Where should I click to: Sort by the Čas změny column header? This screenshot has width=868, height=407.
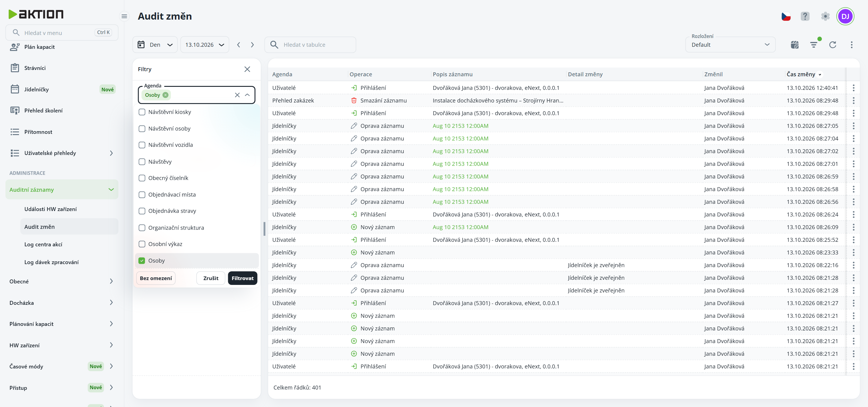point(801,74)
